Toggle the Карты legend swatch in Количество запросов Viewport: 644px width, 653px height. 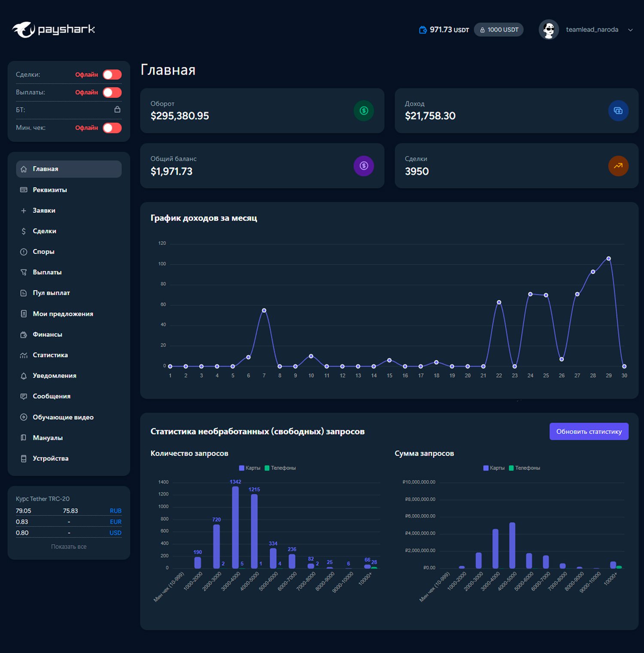[242, 468]
